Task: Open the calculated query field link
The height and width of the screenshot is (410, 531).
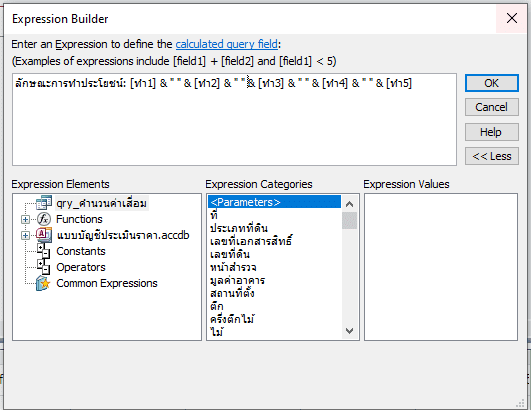Action: [227, 44]
